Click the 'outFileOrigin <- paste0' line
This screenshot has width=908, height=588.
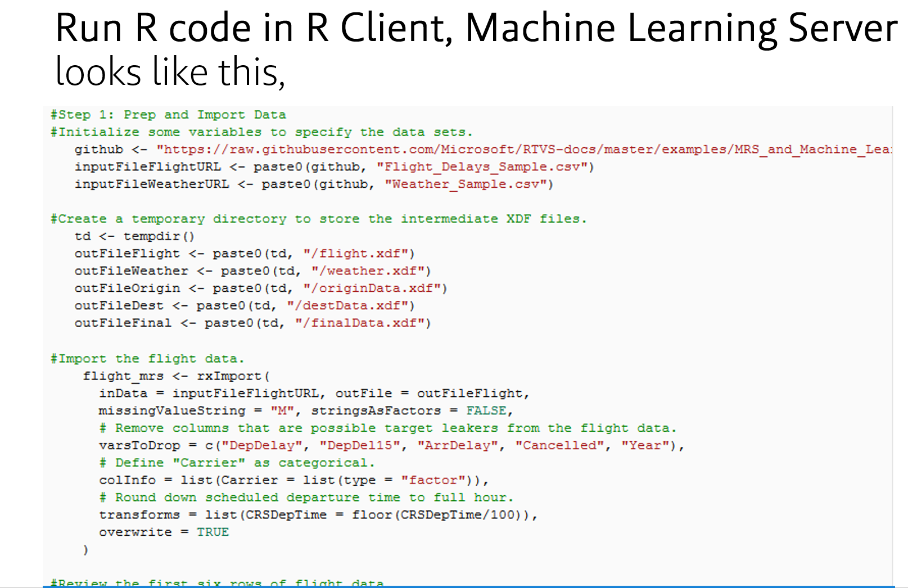point(261,288)
